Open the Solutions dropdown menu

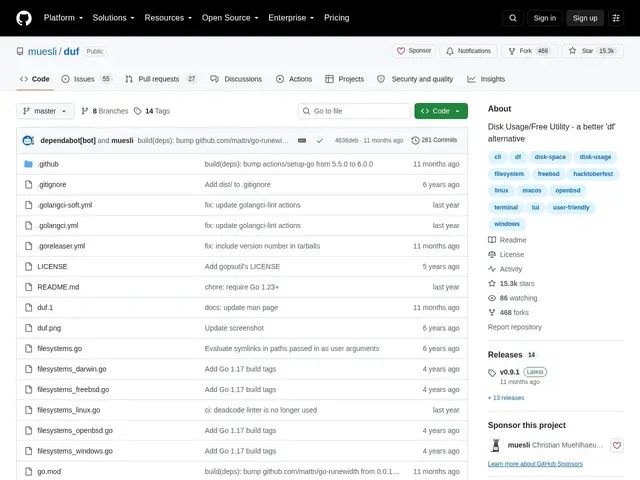(x=113, y=18)
